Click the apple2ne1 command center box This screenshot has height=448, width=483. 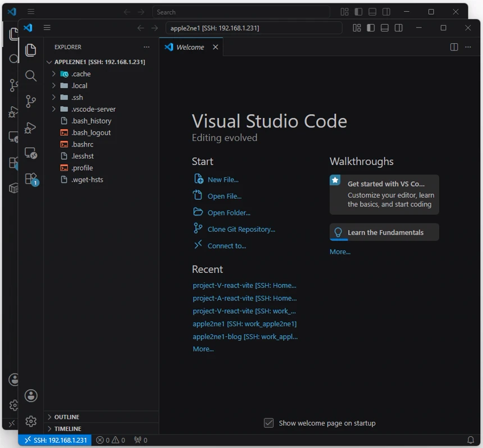click(x=254, y=28)
